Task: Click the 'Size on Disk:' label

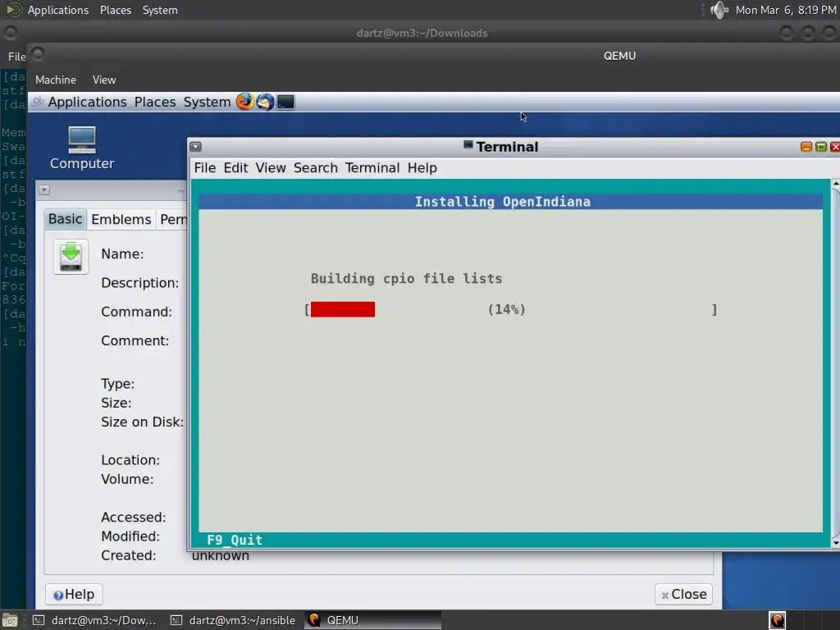Action: coord(142,422)
